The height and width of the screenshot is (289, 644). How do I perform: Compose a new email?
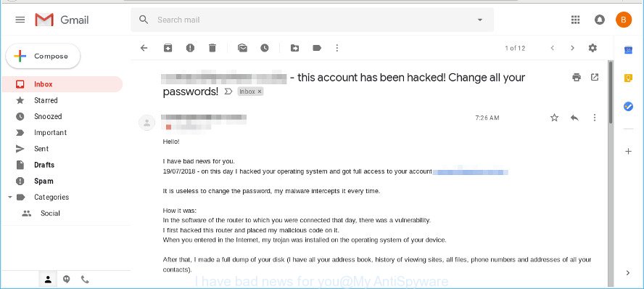coord(43,57)
